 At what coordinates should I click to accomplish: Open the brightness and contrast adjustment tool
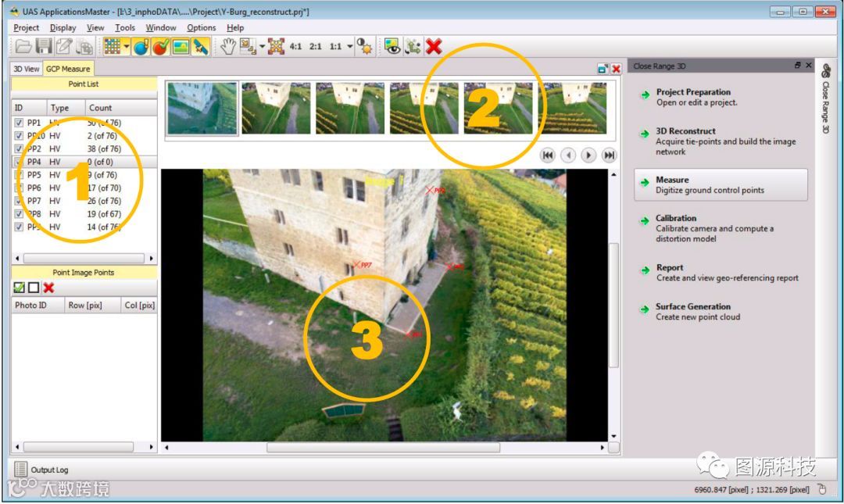(x=365, y=47)
